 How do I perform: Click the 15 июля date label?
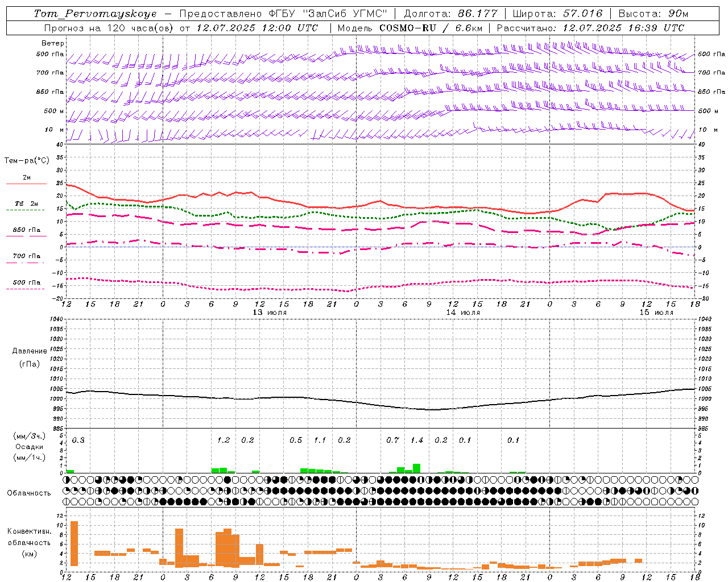click(x=656, y=313)
